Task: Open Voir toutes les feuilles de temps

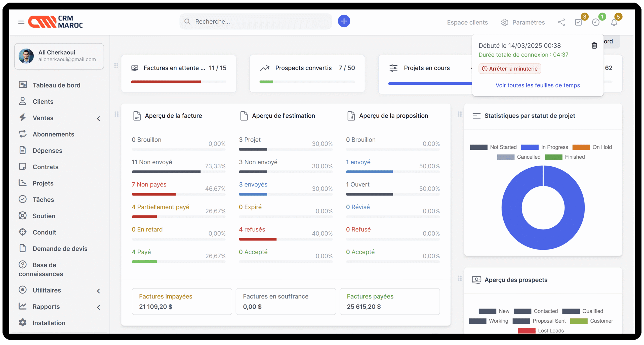Action: click(538, 85)
